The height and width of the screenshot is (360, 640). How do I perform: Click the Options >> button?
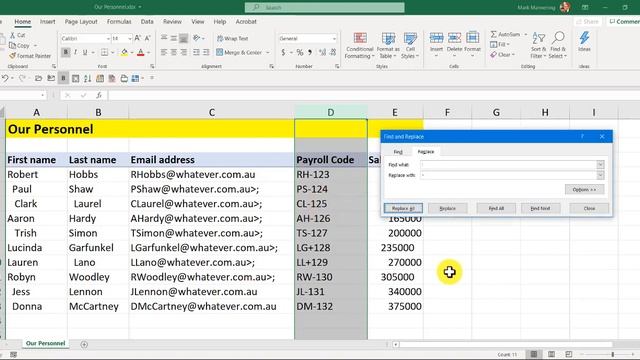coord(584,189)
